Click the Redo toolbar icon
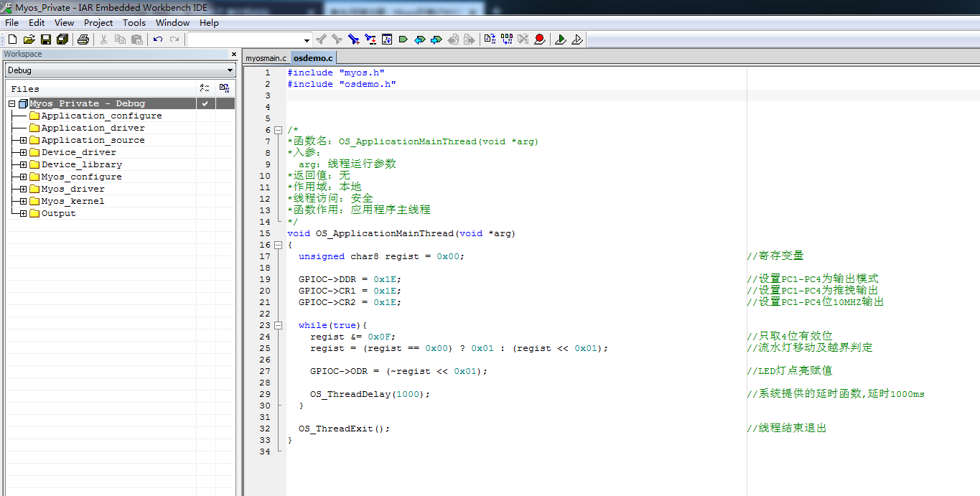The height and width of the screenshot is (496, 980). coord(174,39)
